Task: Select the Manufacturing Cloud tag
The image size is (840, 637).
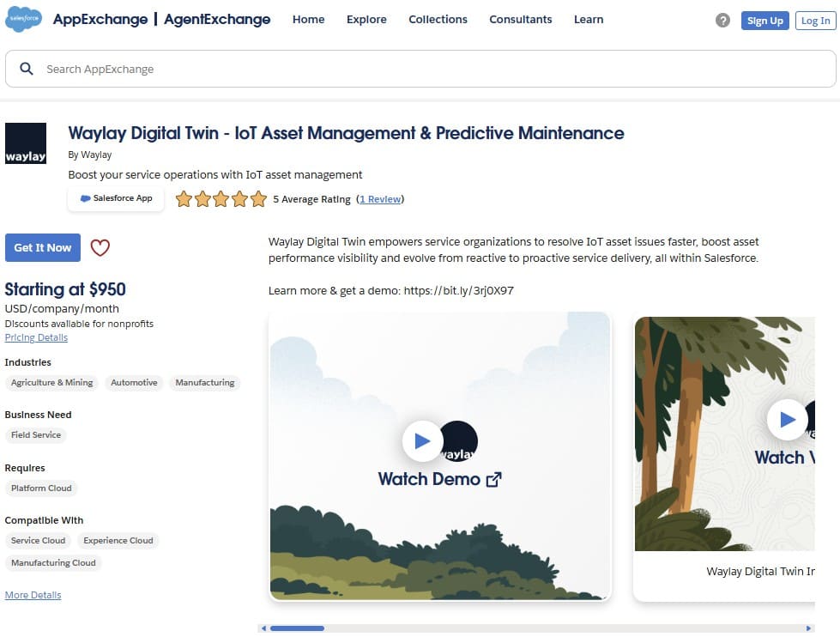Action: click(x=53, y=562)
